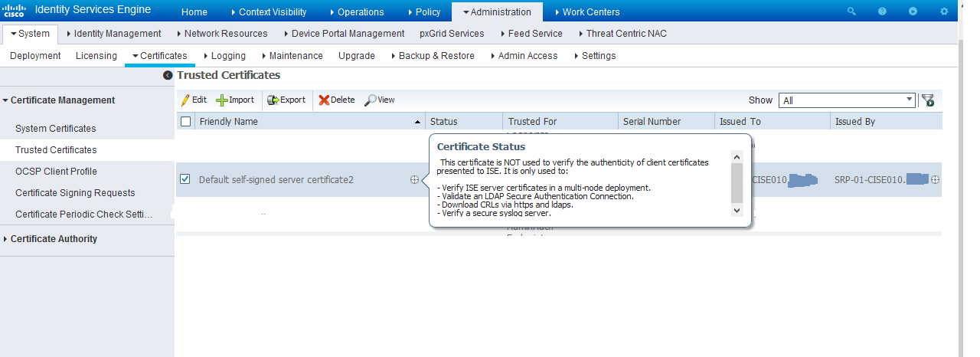This screenshot has height=357, width=980.
Task: Toggle the select-all checkbox in table header
Action: pos(185,121)
